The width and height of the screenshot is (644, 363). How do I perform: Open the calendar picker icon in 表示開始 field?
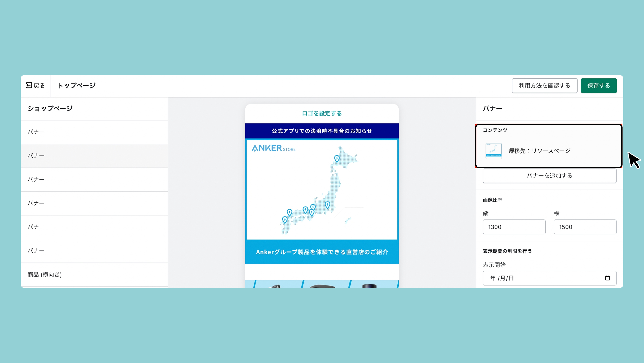[607, 278]
